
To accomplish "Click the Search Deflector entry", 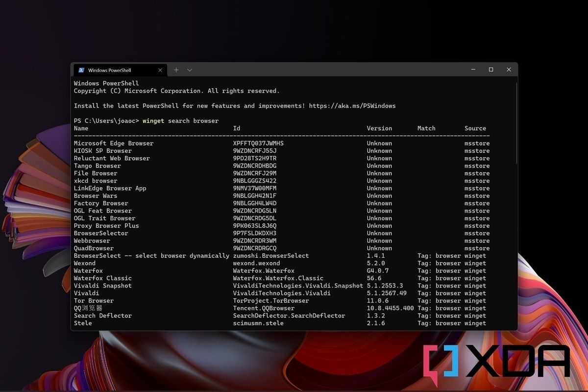I will (x=103, y=316).
